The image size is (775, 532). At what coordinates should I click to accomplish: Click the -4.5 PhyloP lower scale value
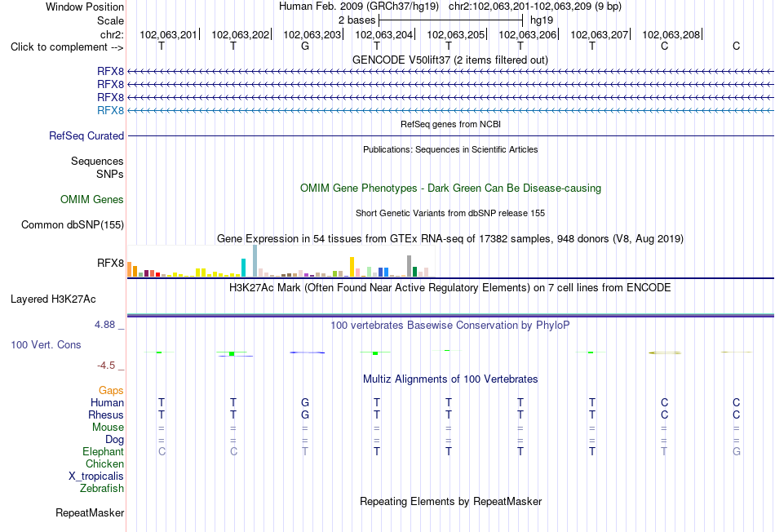(106, 366)
